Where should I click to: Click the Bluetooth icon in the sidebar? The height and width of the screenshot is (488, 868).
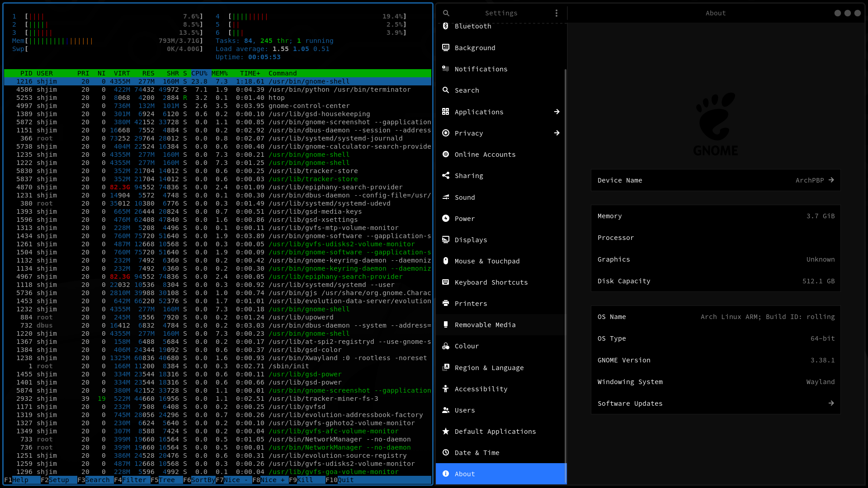click(446, 26)
